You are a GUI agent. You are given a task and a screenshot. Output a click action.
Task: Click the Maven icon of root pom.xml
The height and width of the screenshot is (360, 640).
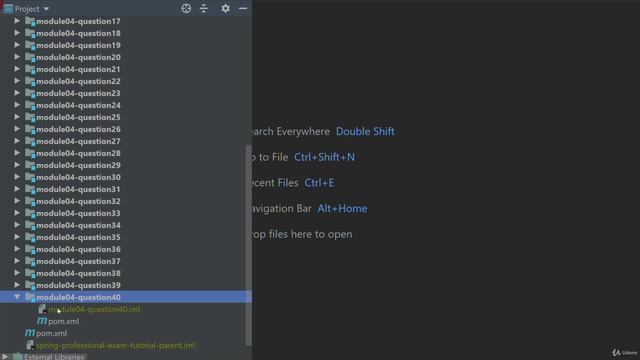click(30, 333)
